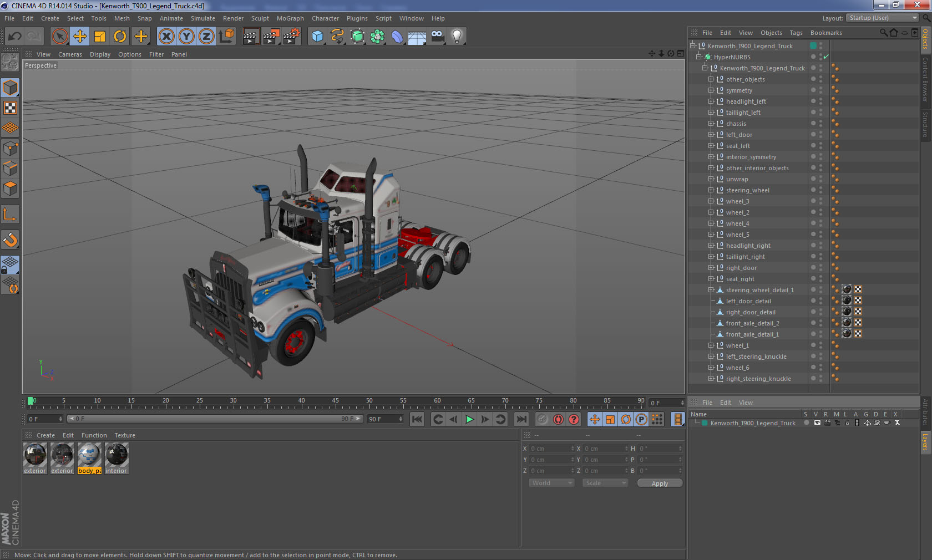Add a camera object

(437, 37)
